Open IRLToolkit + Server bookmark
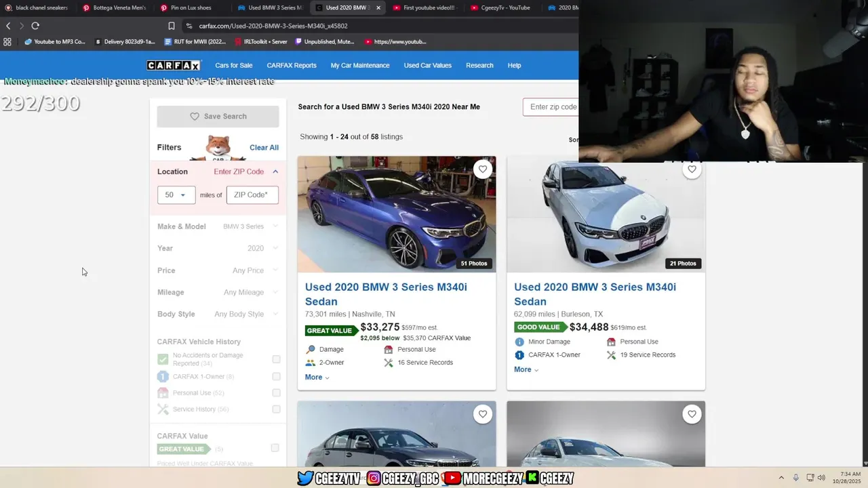This screenshot has width=868, height=488. pos(260,41)
